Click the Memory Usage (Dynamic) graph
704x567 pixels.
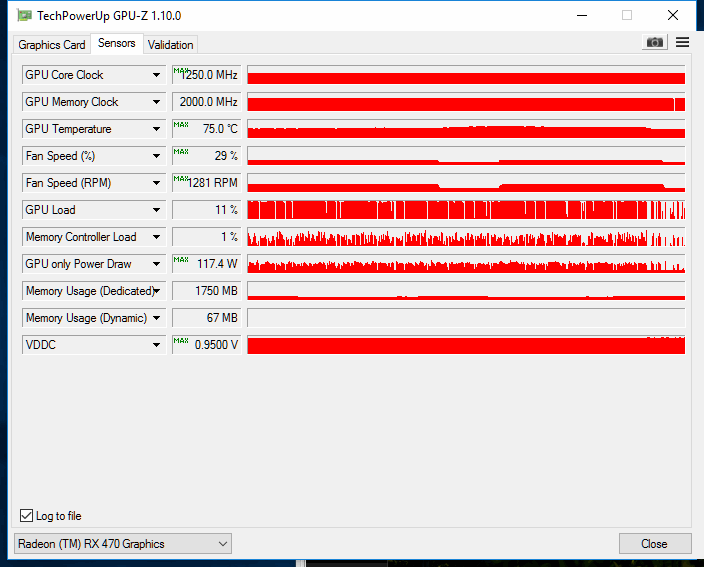466,318
